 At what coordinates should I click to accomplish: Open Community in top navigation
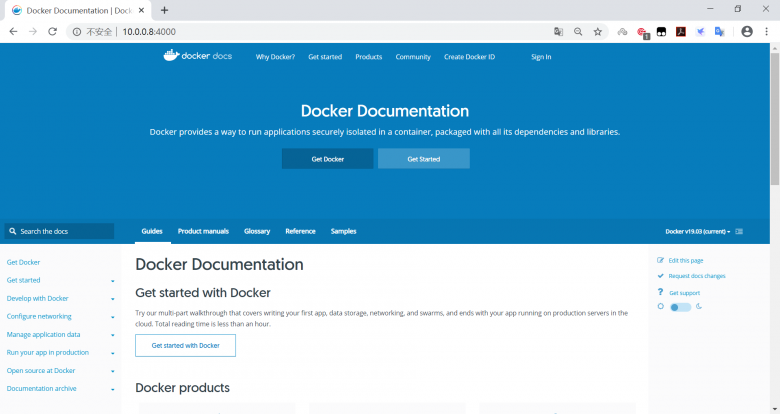click(413, 57)
